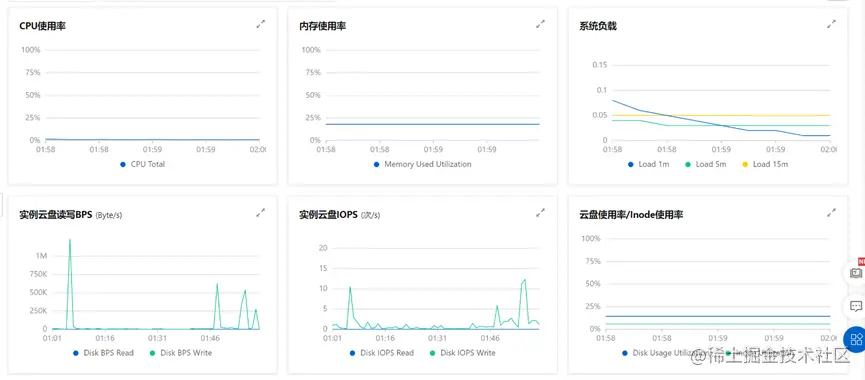Screen dimensions: 865x380
Task: Toggle Memory Used Utilization legend series
Action: tap(422, 164)
